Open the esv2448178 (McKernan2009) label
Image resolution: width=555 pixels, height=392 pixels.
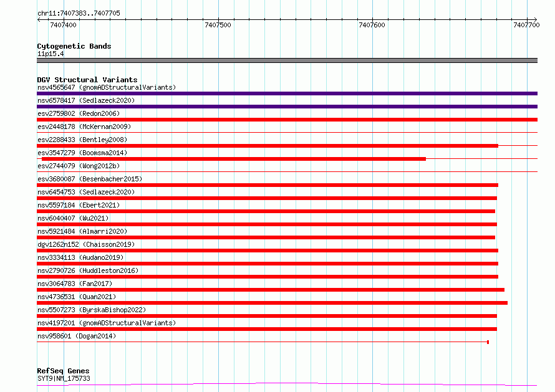point(84,127)
